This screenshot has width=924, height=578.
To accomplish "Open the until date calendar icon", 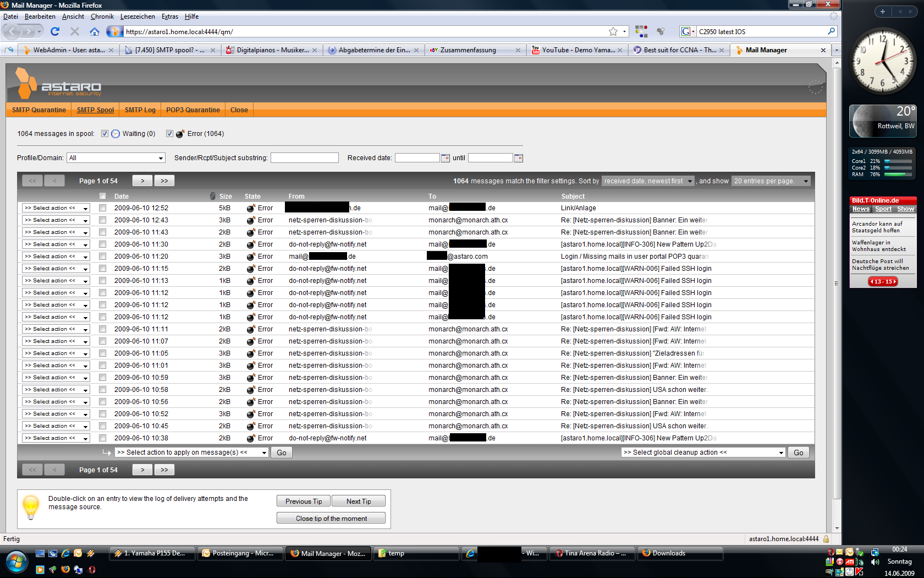I will (518, 158).
